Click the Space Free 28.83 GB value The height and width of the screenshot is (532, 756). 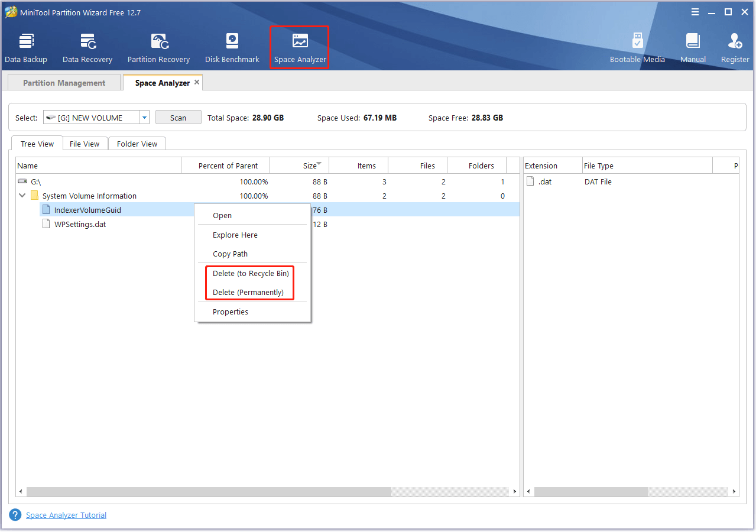487,118
